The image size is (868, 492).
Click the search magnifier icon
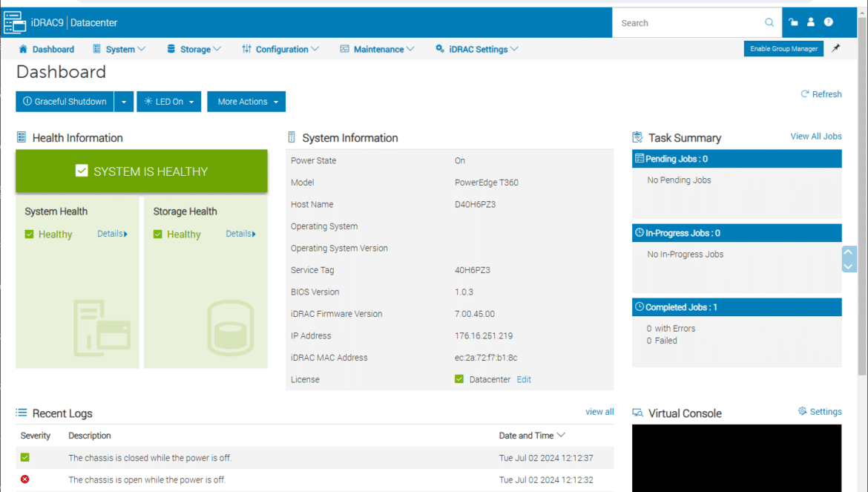coord(769,23)
